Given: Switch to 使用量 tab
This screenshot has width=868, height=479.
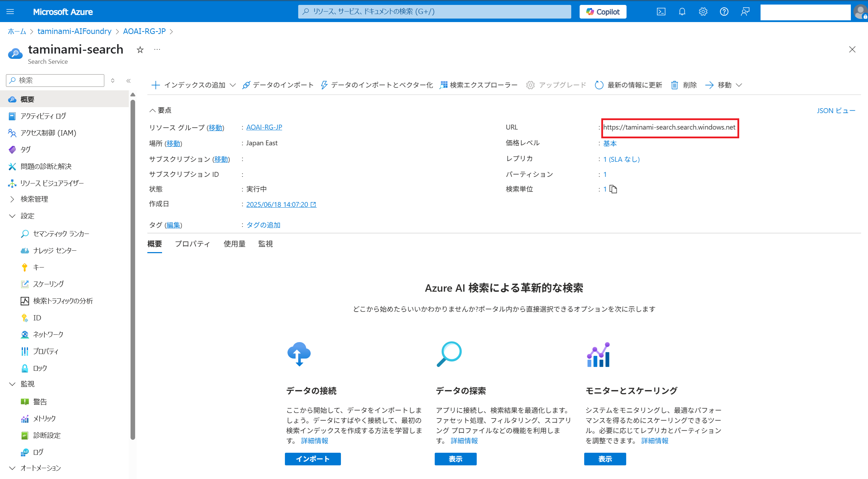Looking at the screenshot, I should tap(234, 244).
